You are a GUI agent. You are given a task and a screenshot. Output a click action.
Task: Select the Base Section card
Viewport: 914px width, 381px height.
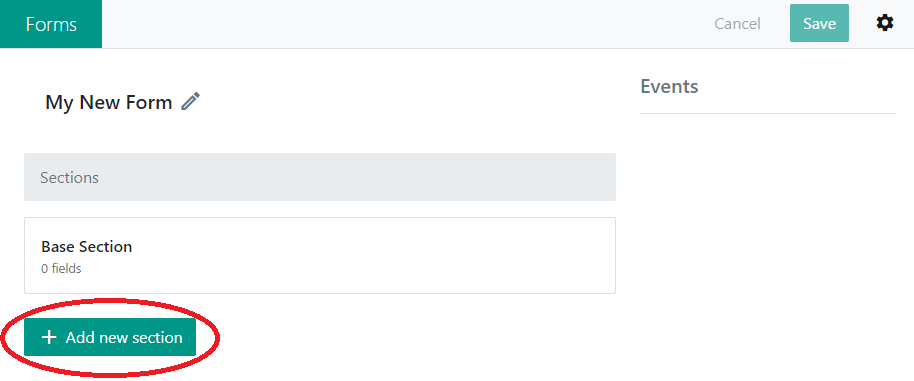[x=320, y=255]
